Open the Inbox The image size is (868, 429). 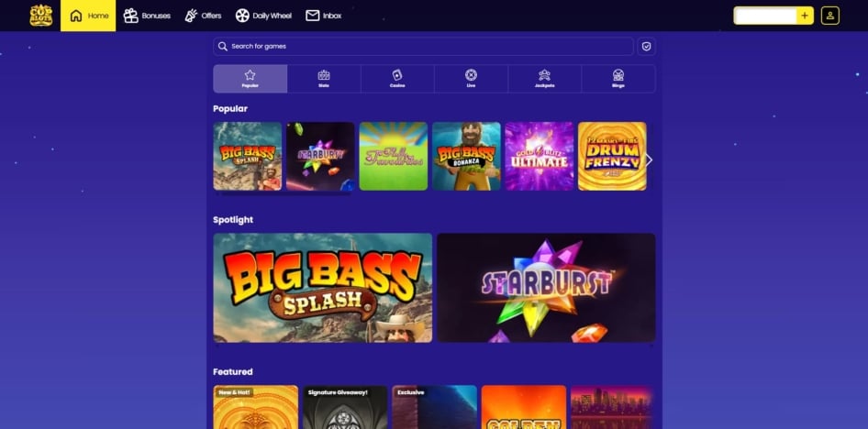coord(323,16)
